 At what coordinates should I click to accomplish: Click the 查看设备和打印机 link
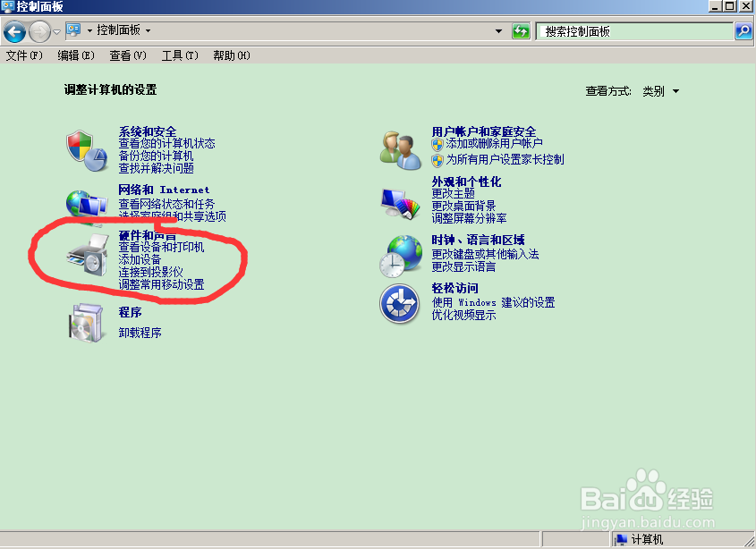coord(162,247)
